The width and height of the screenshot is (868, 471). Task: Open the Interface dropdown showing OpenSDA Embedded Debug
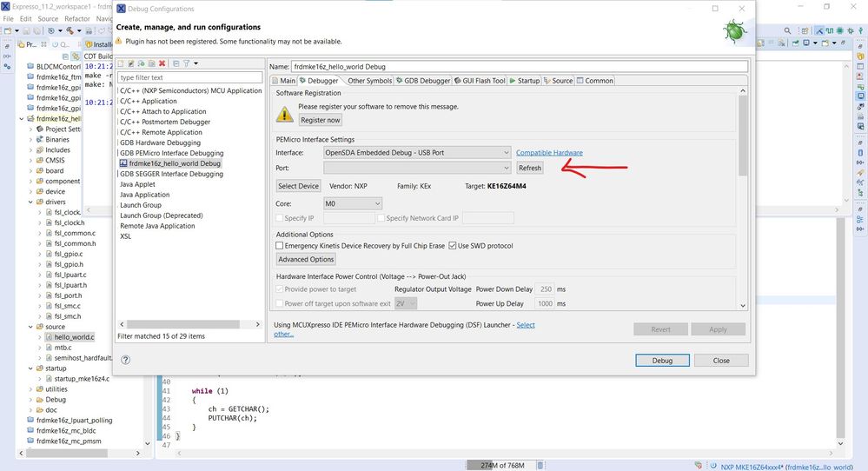[417, 152]
